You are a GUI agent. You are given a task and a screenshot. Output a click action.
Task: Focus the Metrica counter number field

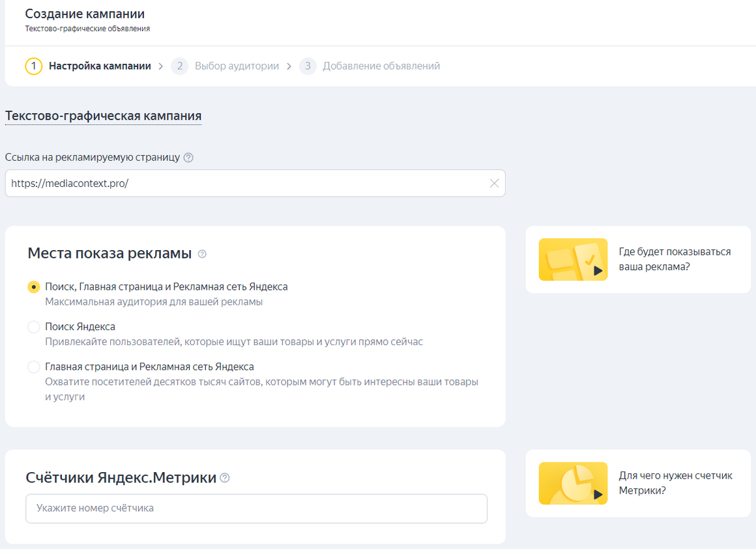[x=257, y=509]
